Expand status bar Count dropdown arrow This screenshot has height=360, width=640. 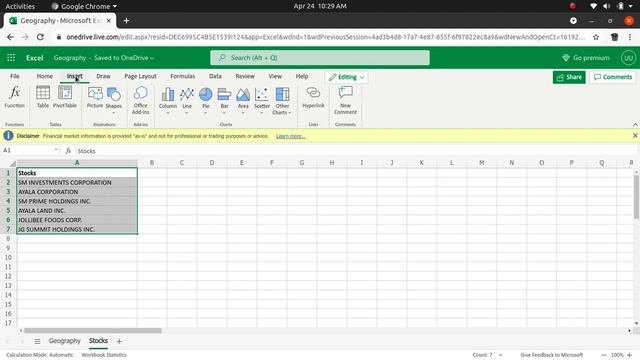click(x=501, y=355)
